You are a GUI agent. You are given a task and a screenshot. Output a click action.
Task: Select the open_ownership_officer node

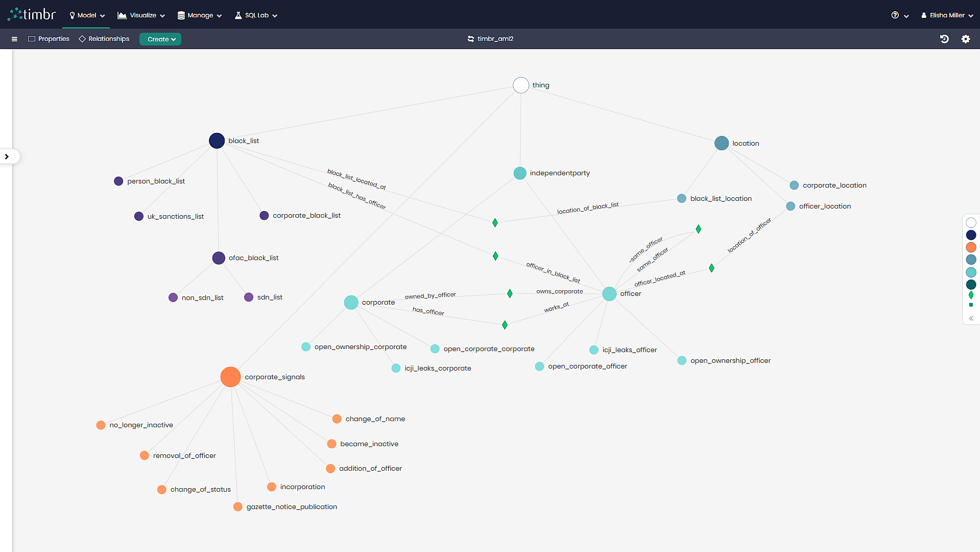pyautogui.click(x=682, y=361)
